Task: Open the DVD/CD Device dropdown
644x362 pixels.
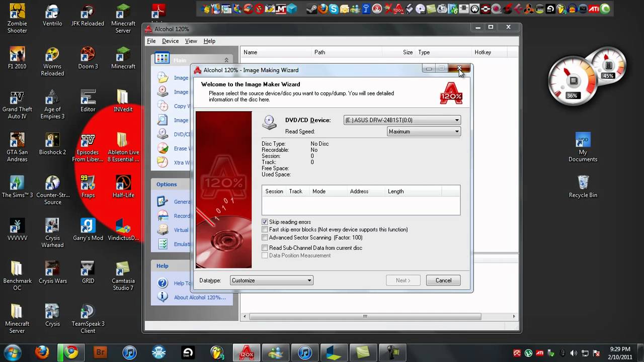Action: (456, 120)
